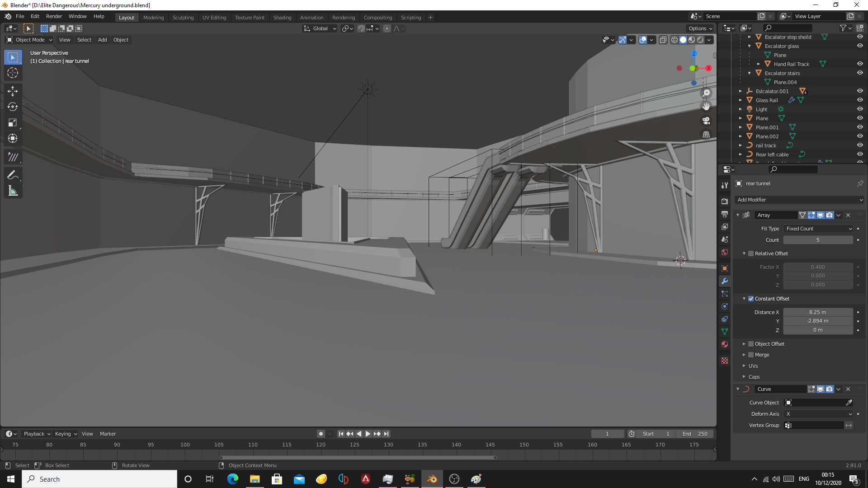
Task: Activate the Transform tool
Action: 13,139
